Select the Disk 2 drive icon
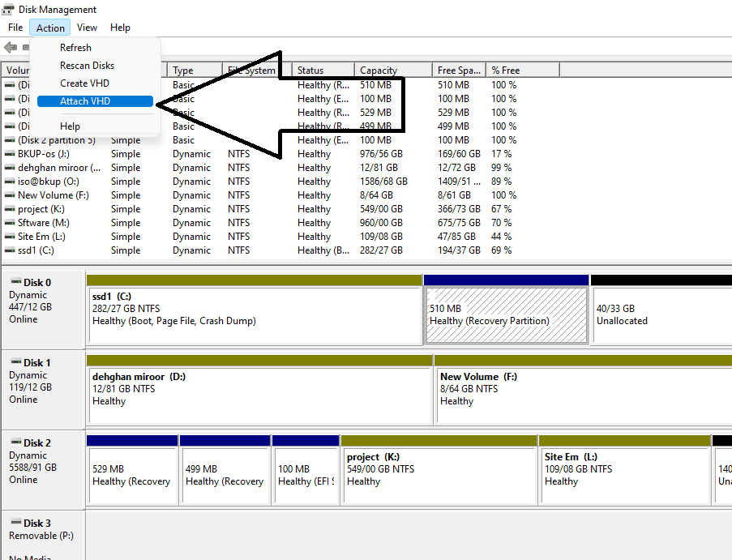Image resolution: width=732 pixels, height=560 pixels. 15,442
